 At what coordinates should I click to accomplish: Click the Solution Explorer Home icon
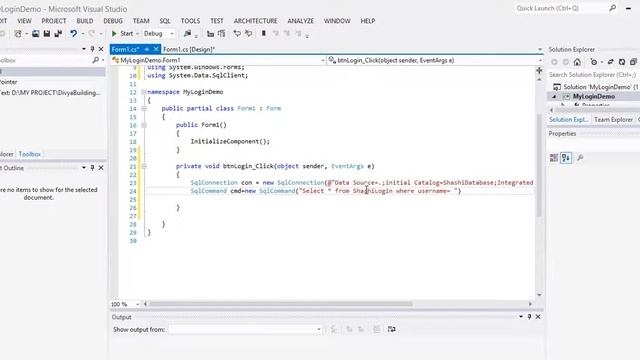click(577, 62)
